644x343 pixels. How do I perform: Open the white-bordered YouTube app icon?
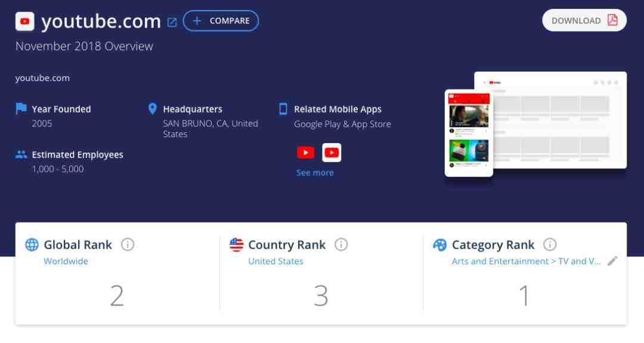332,153
